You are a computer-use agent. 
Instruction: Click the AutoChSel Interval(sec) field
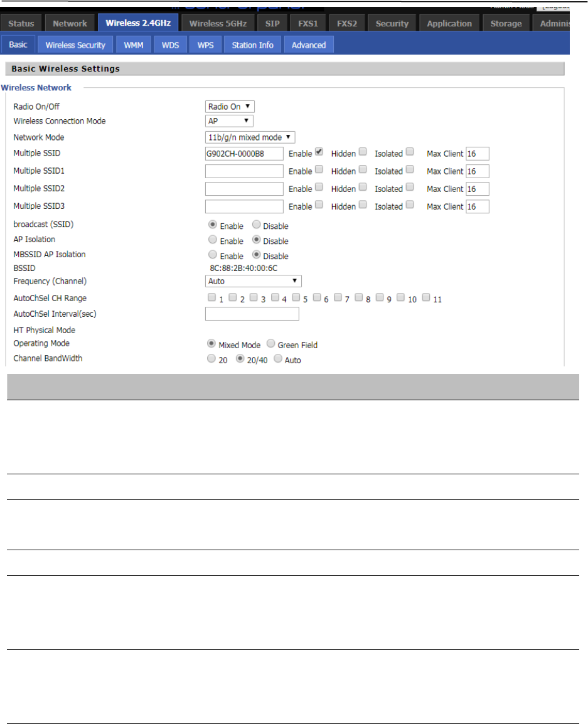(252, 314)
